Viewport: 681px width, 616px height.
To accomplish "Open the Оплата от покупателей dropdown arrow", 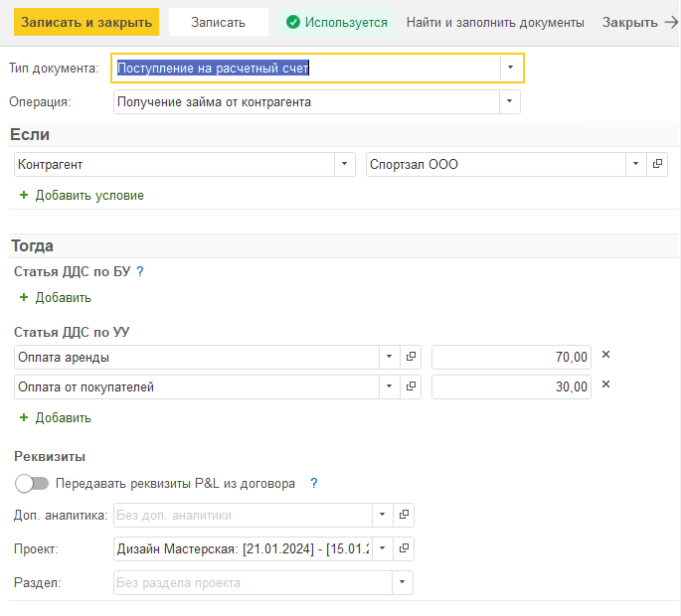I will pos(389,386).
